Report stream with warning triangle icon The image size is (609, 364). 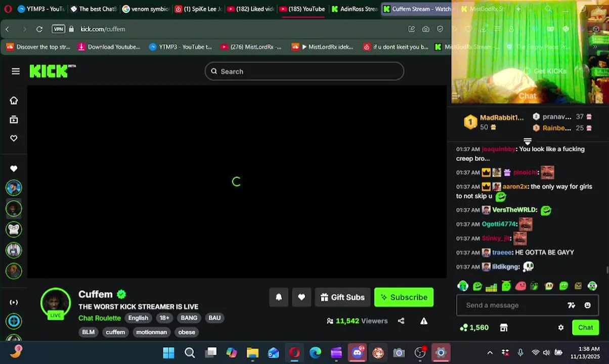coord(424,321)
